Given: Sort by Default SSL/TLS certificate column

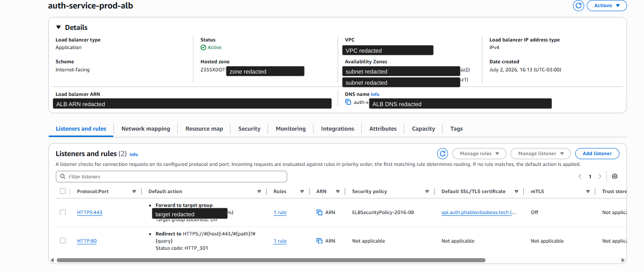Looking at the screenshot, I should (516, 191).
